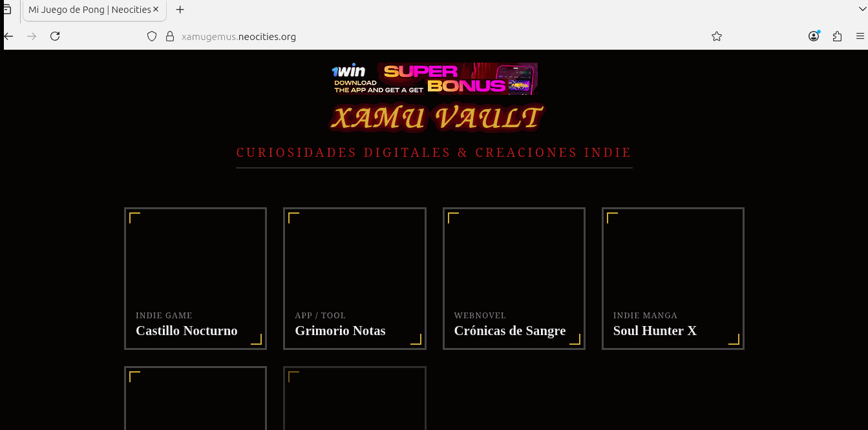The width and height of the screenshot is (868, 430).
Task: Go back with the browser back arrow
Action: coord(8,36)
